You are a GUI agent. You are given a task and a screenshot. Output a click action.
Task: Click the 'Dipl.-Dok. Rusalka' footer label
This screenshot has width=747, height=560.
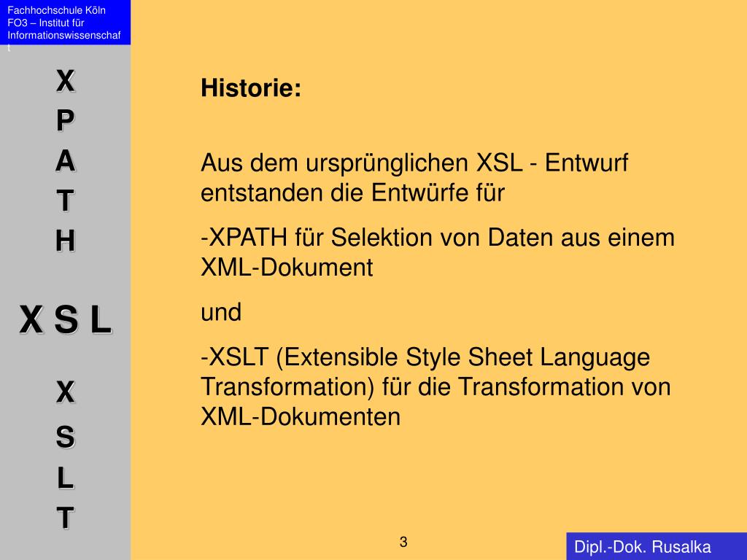coord(642,547)
